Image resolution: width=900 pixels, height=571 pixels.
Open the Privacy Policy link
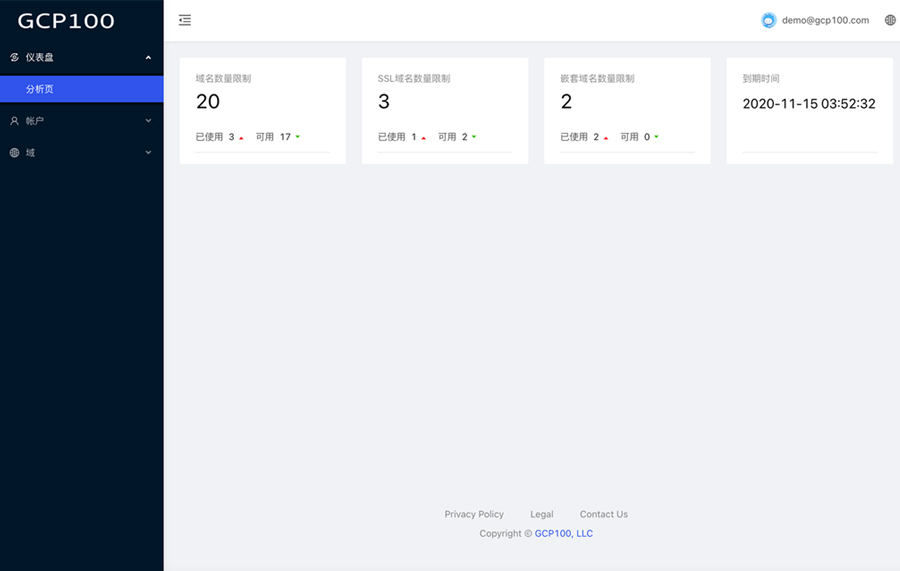pyautogui.click(x=474, y=514)
